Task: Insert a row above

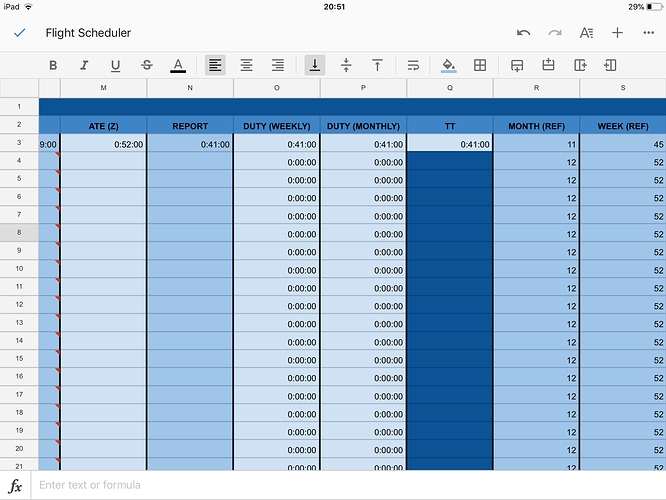Action: click(548, 65)
